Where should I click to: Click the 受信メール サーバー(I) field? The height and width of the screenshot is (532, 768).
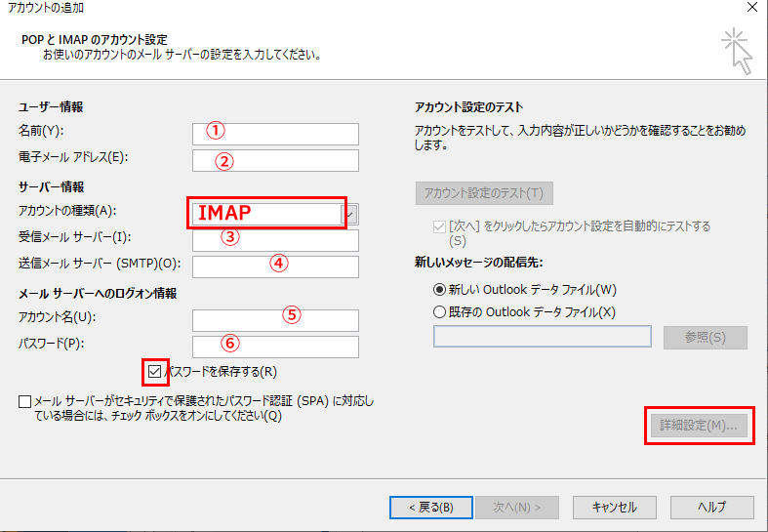point(275,240)
